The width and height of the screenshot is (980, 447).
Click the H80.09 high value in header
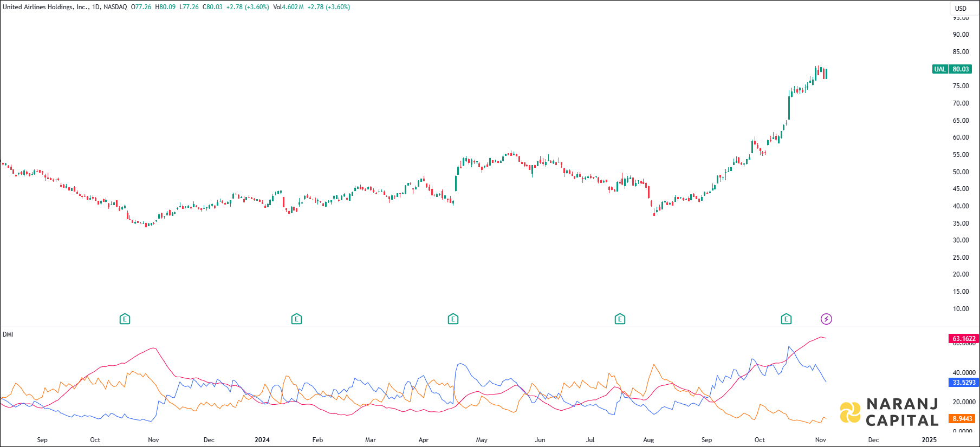165,7
